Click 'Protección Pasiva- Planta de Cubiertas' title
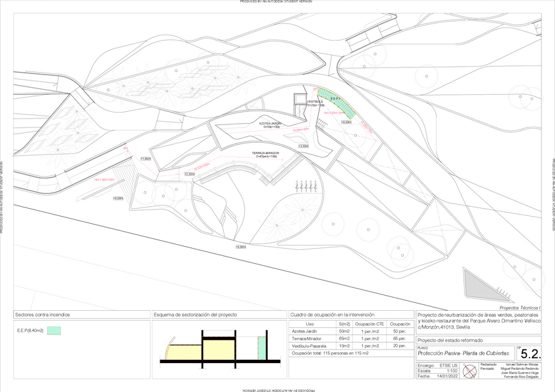 coord(463,353)
